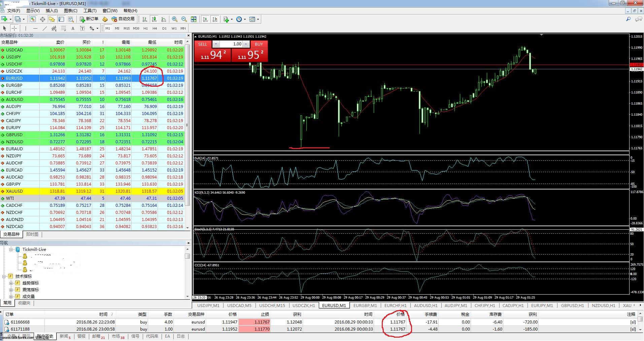Click the 新订单 new order button

(89, 19)
